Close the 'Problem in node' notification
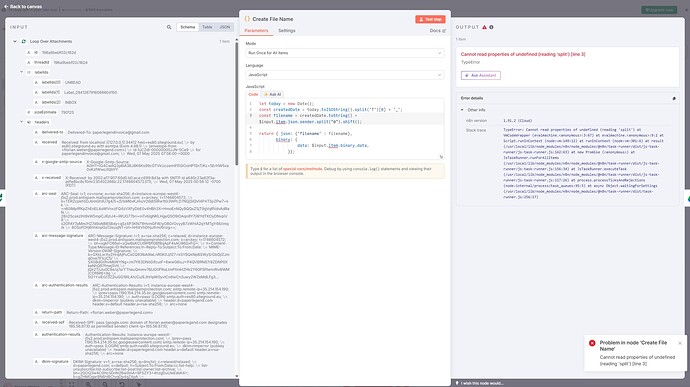 680,343
